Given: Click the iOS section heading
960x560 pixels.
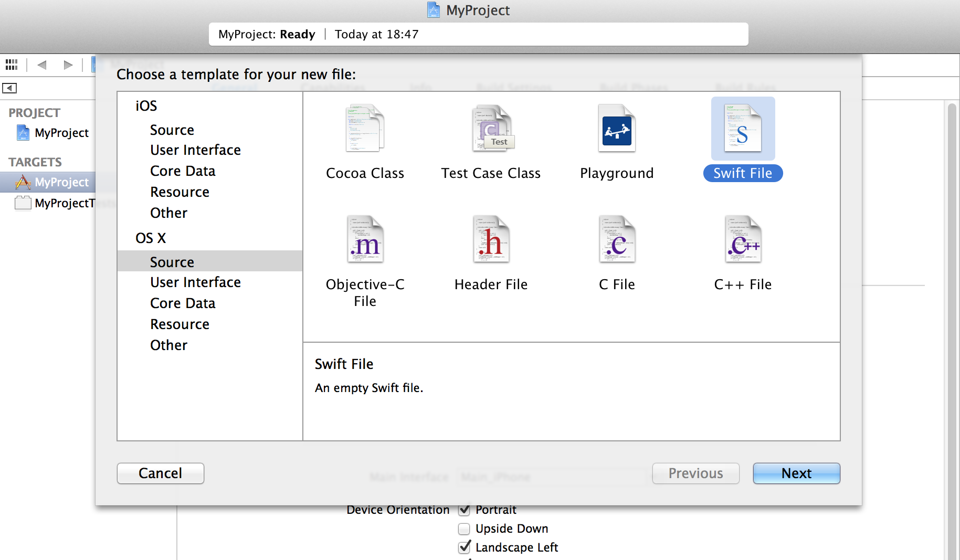Looking at the screenshot, I should (x=146, y=105).
